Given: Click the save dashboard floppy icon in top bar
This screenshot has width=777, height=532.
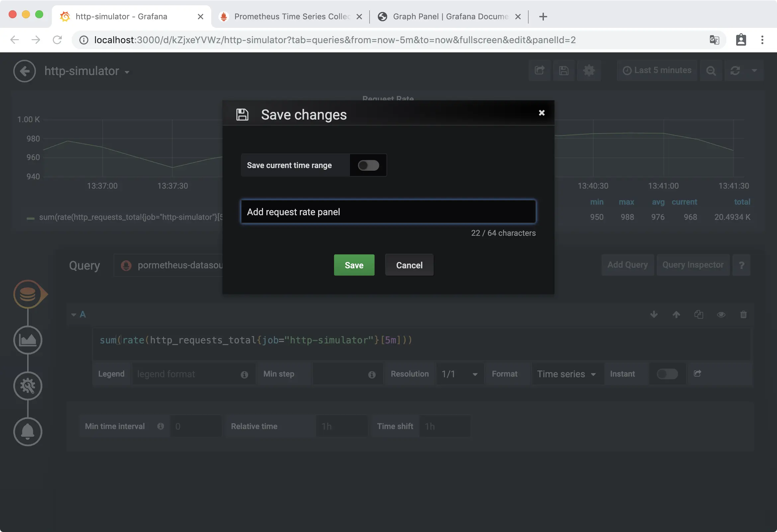Looking at the screenshot, I should pyautogui.click(x=564, y=70).
